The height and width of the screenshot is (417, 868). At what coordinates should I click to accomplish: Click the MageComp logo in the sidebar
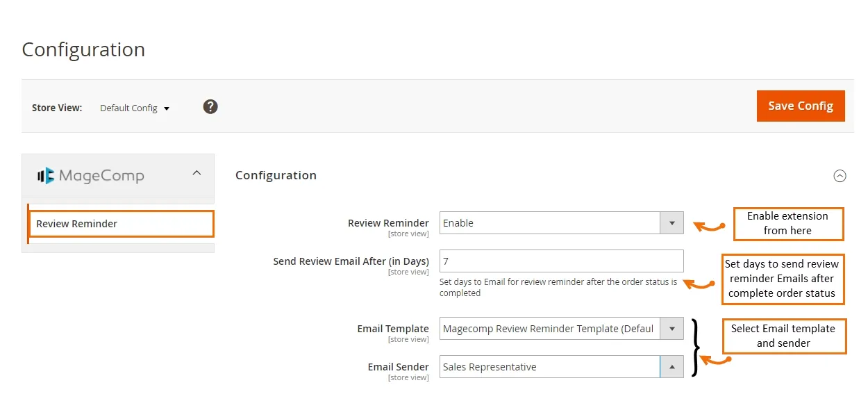click(x=90, y=175)
